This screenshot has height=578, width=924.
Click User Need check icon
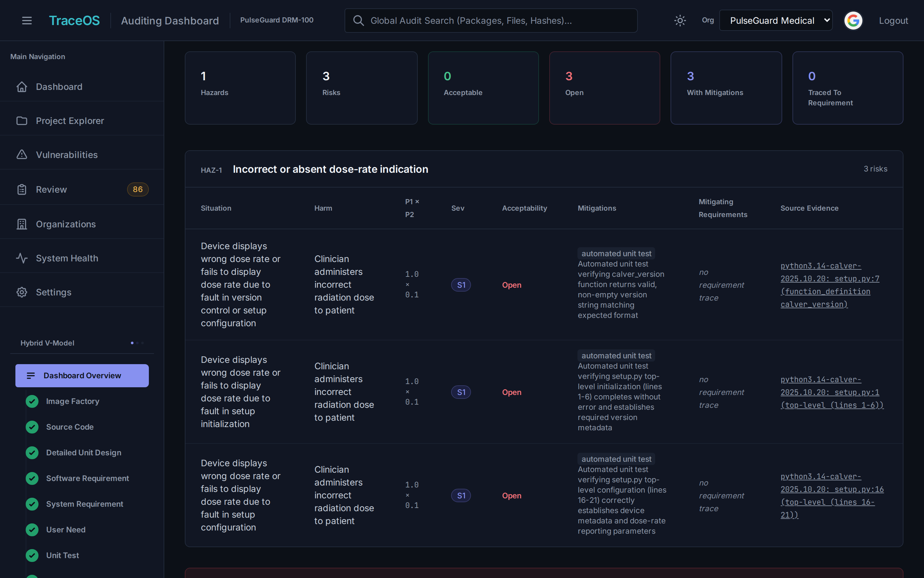coord(32,530)
